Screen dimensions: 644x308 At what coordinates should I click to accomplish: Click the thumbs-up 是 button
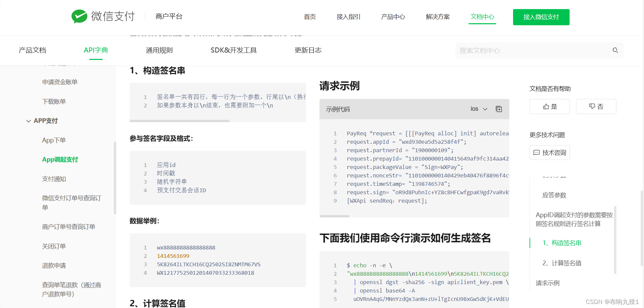[x=550, y=107]
